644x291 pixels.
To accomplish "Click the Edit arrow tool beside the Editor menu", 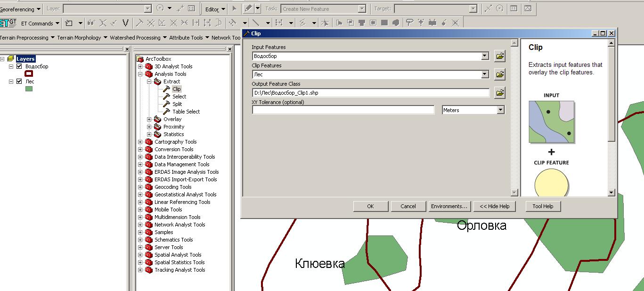I will [x=234, y=8].
